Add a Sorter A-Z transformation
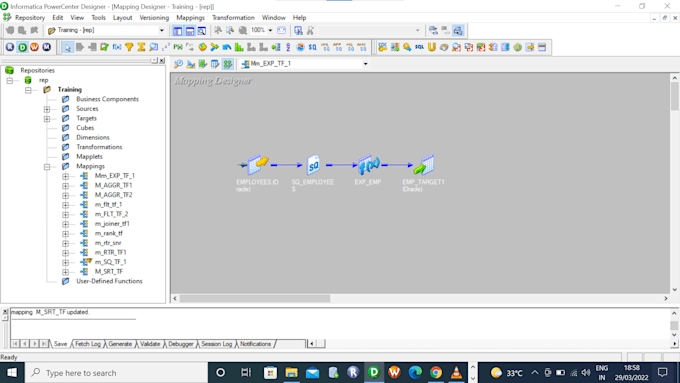The width and height of the screenshot is (680, 383). point(288,47)
